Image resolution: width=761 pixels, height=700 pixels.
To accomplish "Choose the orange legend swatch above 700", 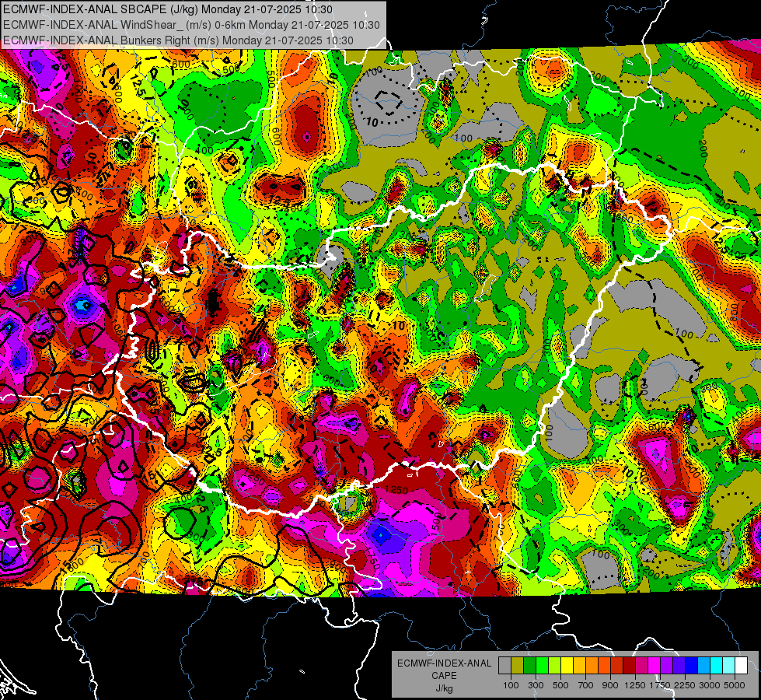I will click(x=592, y=666).
